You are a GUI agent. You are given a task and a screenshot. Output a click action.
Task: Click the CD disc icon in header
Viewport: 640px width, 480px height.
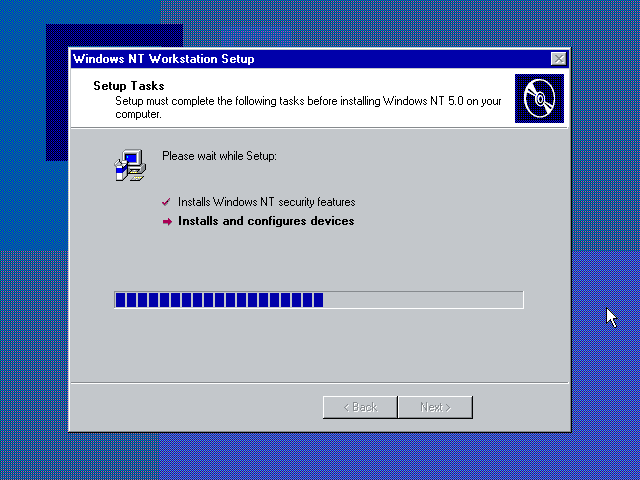click(539, 98)
